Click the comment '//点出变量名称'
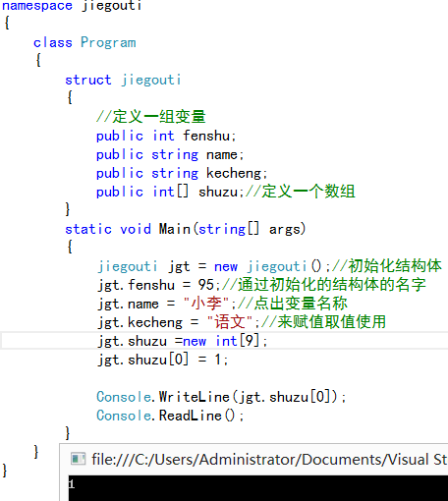Viewport: 448px width, 501px height. pos(293,304)
